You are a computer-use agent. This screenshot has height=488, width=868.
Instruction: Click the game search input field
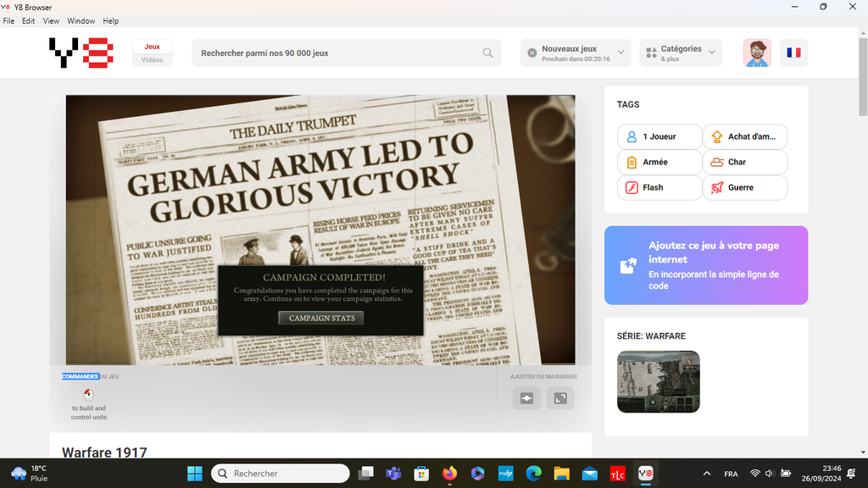tap(339, 53)
